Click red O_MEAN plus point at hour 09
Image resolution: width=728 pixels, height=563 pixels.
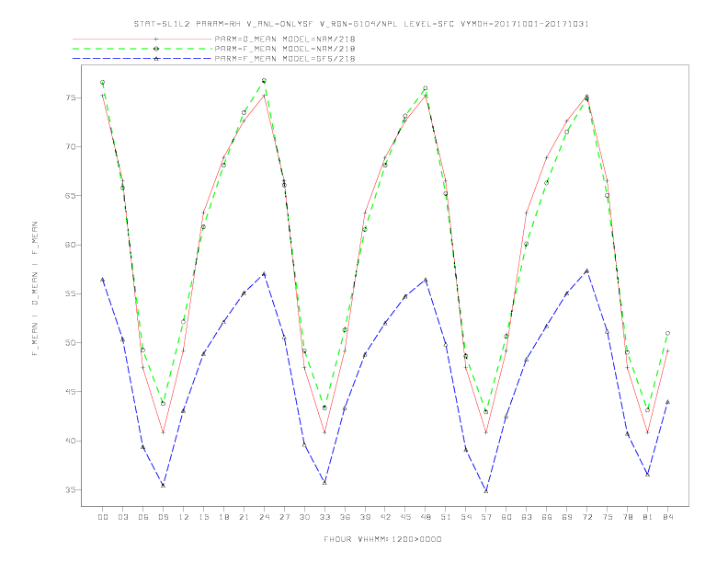[163, 432]
